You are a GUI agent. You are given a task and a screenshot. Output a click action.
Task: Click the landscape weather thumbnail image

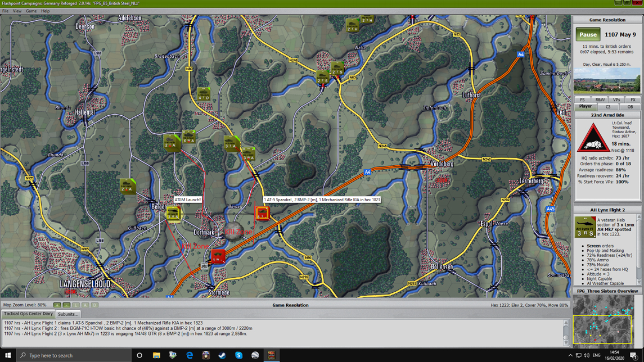607,80
